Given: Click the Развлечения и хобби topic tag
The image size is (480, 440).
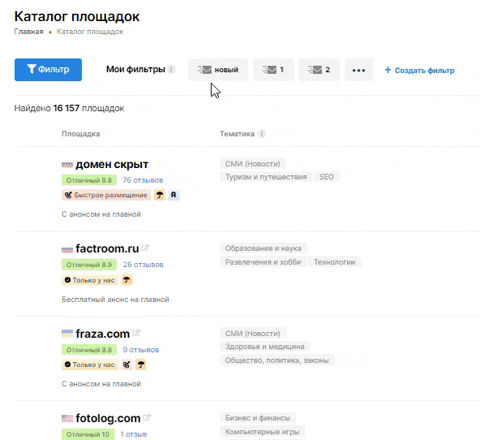Looking at the screenshot, I should click(x=263, y=262).
